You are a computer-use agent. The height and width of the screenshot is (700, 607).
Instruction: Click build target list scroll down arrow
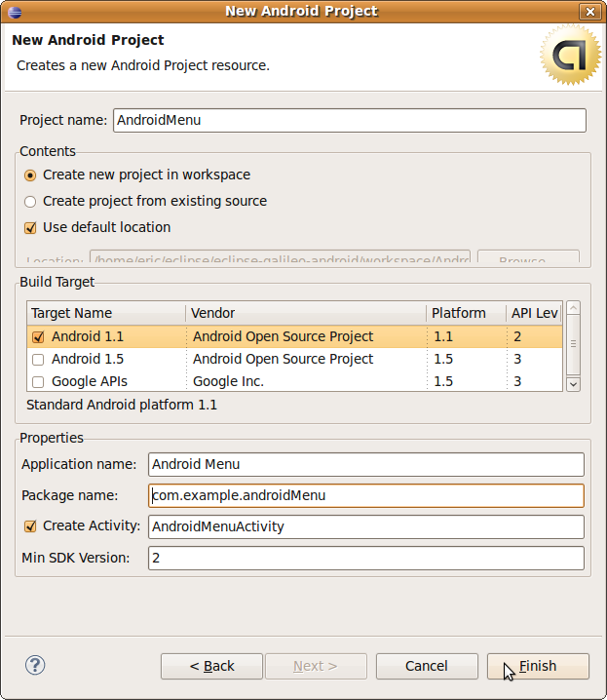(x=573, y=384)
